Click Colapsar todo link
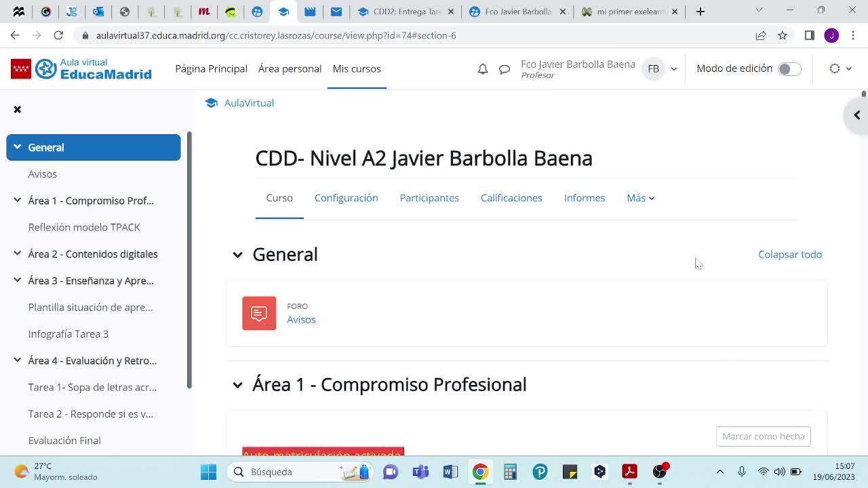The image size is (868, 488). pyautogui.click(x=790, y=254)
